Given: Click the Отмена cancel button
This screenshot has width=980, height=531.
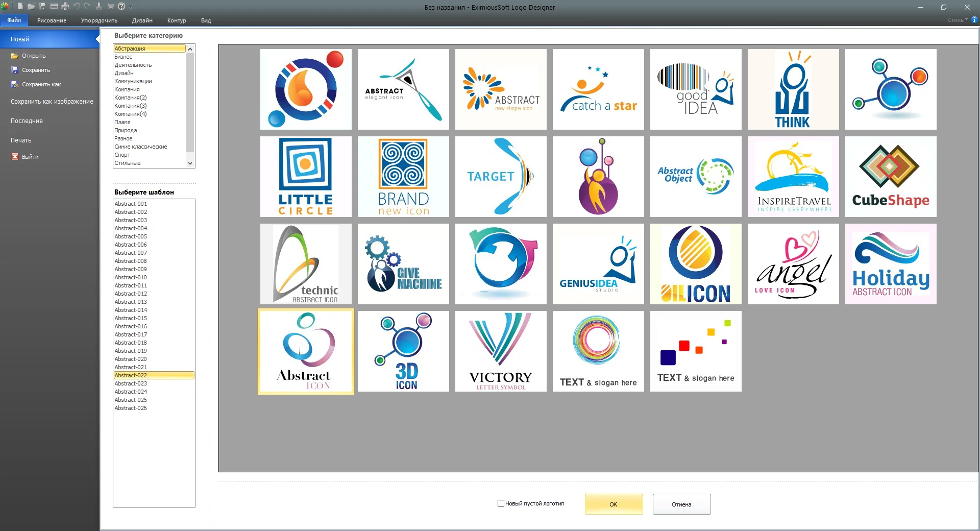Looking at the screenshot, I should click(681, 504).
